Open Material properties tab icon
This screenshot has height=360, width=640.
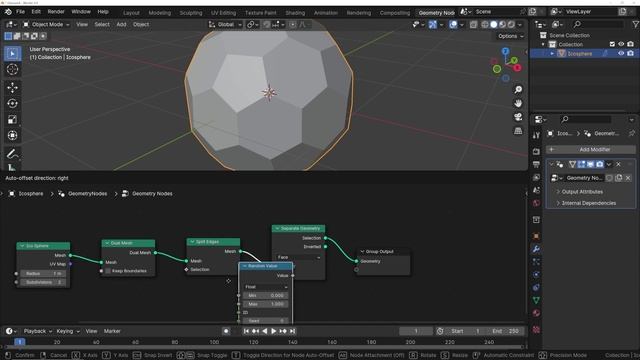[536, 313]
